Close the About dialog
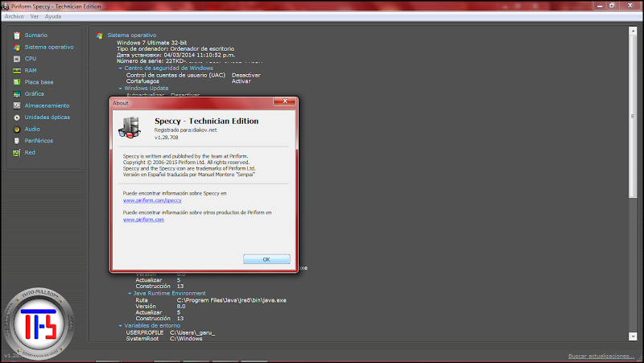644x363 pixels. point(285,101)
